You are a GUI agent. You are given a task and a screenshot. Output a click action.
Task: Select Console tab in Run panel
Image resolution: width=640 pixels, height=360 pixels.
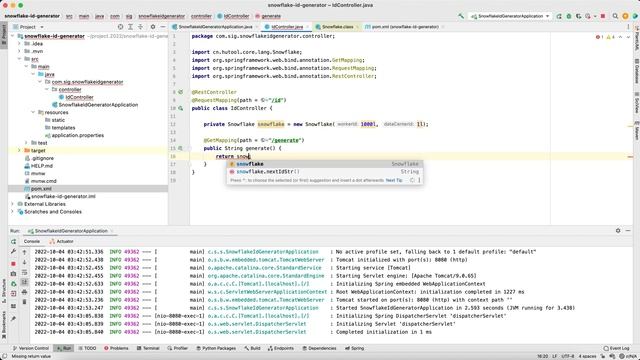[31, 241]
